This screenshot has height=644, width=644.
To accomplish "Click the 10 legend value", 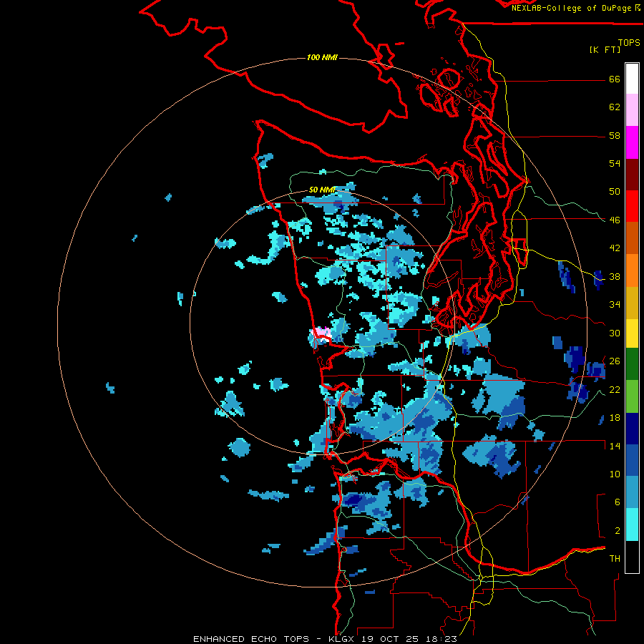I will pyautogui.click(x=615, y=474).
